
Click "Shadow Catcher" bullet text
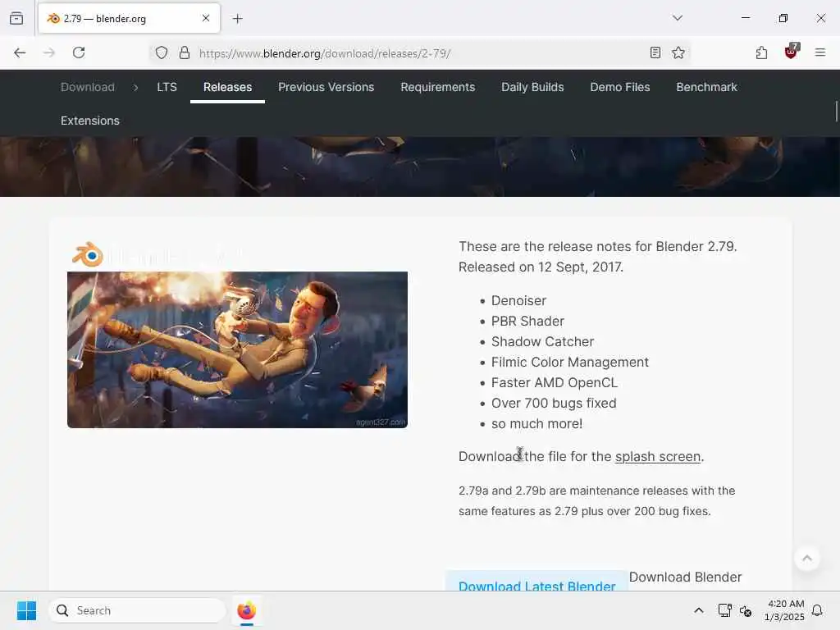[542, 341]
